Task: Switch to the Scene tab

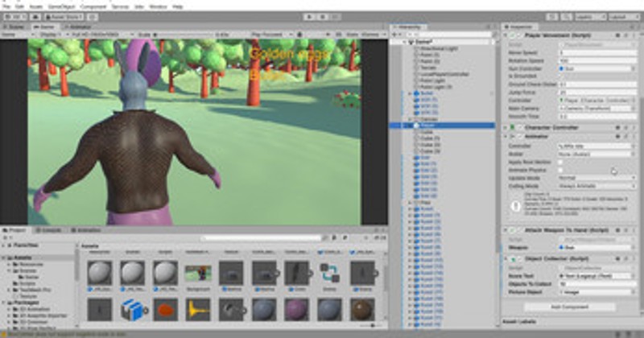Action: pos(15,27)
